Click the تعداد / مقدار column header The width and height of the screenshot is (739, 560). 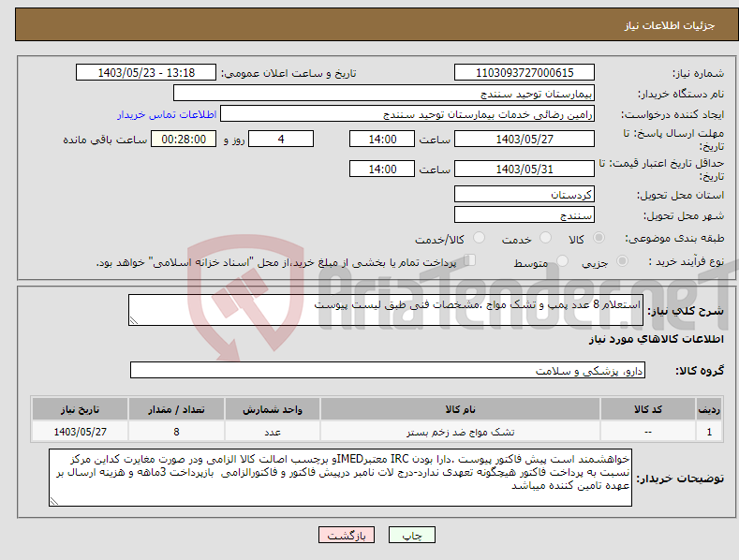click(x=176, y=409)
